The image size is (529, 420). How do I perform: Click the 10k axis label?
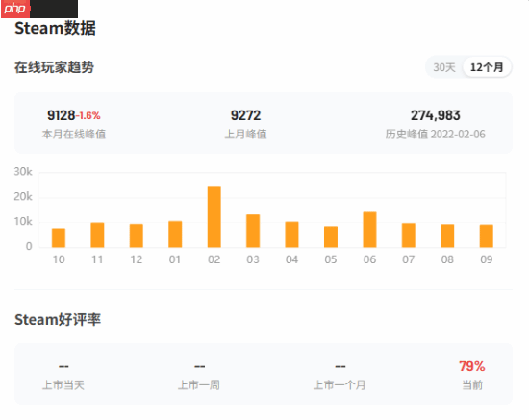click(23, 221)
